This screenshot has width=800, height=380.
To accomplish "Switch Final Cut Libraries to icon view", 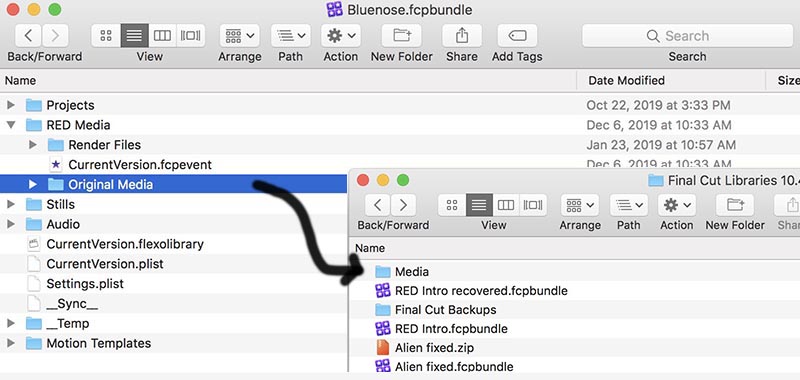I will 452,205.
